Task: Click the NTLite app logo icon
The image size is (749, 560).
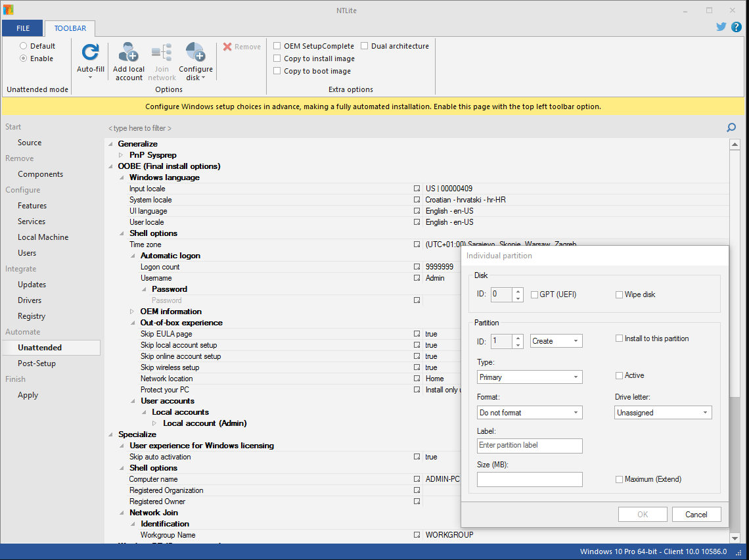Action: coord(8,10)
